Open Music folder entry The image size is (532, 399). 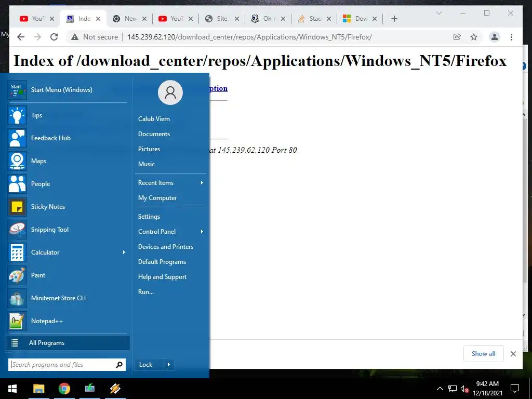click(146, 164)
